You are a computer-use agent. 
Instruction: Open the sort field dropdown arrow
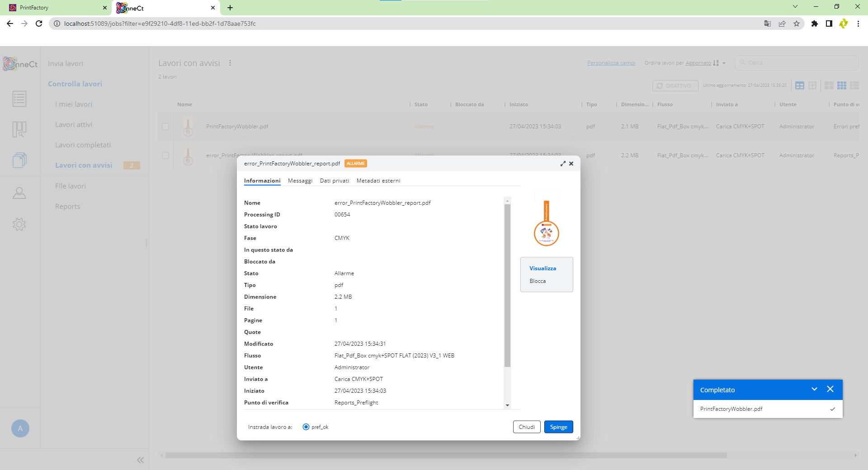724,63
